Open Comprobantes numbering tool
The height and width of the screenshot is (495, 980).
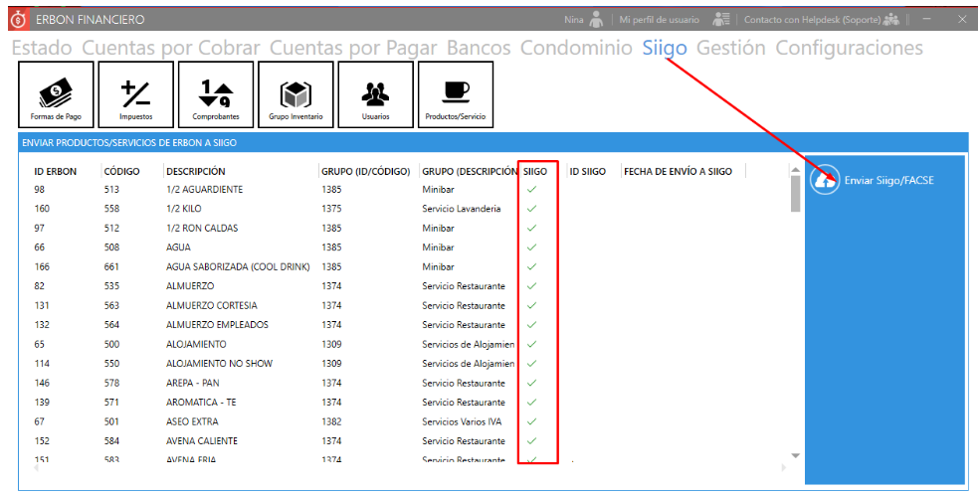click(x=215, y=94)
